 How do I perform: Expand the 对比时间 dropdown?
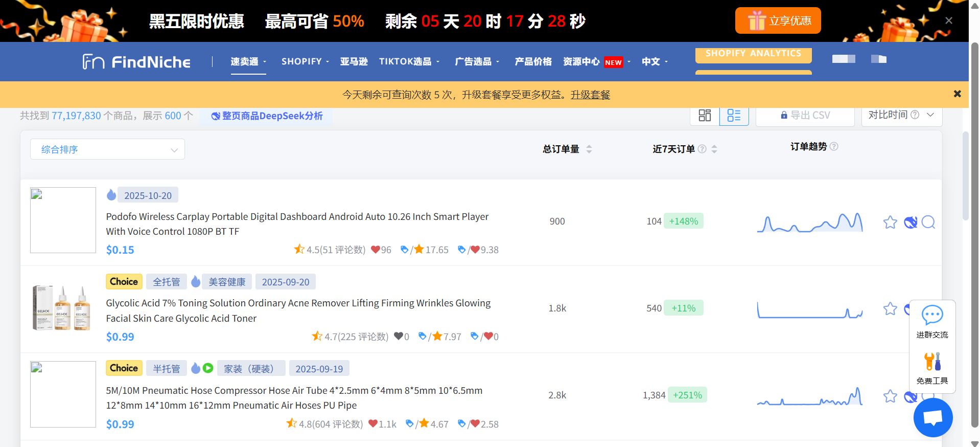click(901, 115)
